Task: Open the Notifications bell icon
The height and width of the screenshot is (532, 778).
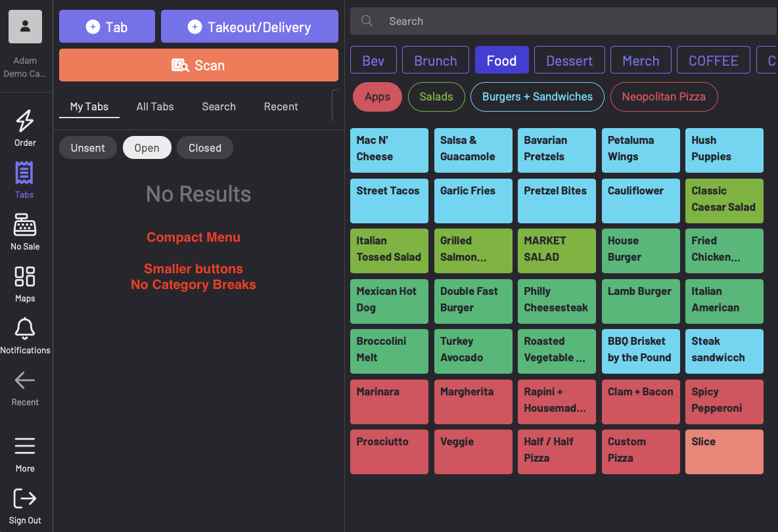Action: [25, 329]
